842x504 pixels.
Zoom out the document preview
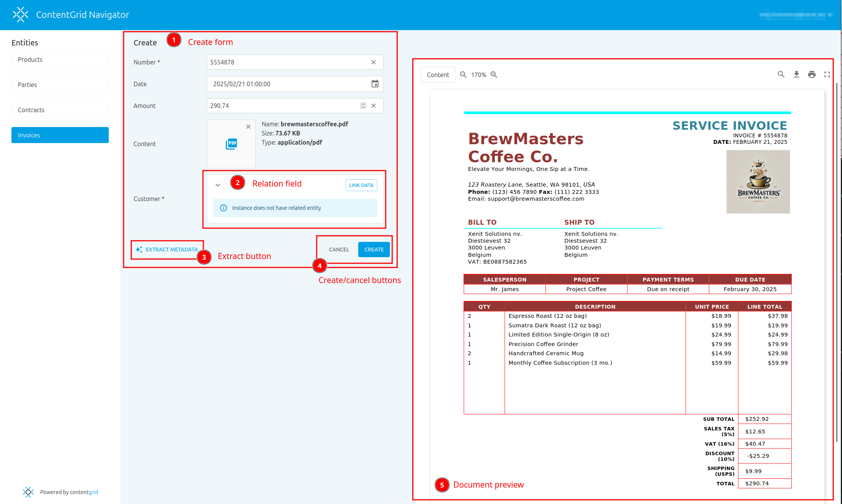click(x=463, y=75)
